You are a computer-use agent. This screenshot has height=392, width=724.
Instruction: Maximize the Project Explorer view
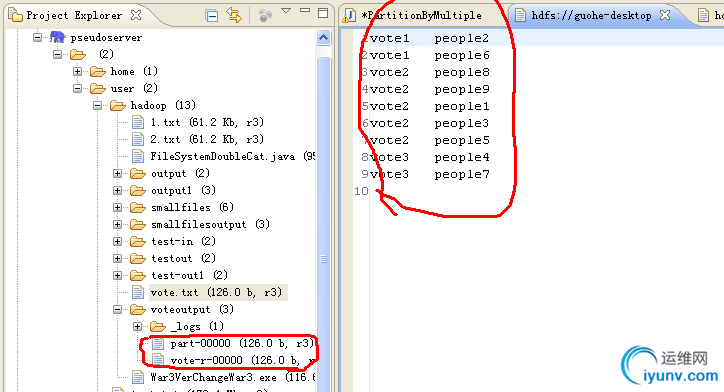(323, 13)
